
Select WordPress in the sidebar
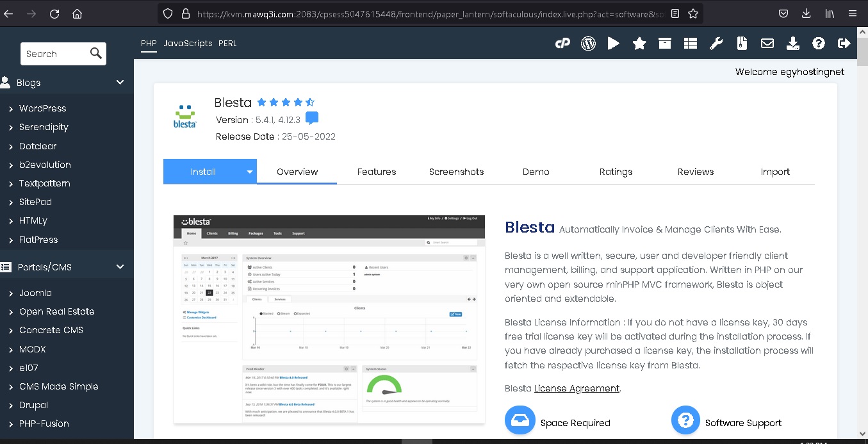(42, 108)
